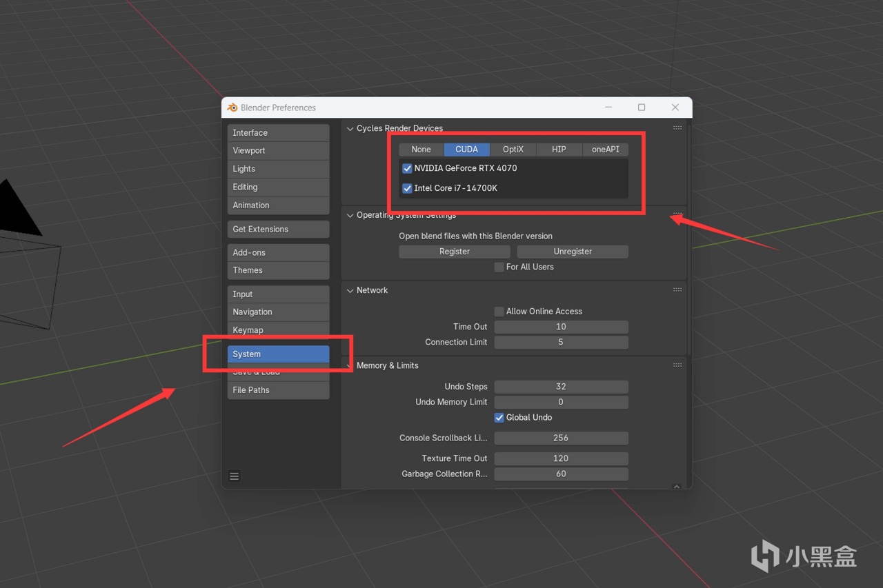
Task: Click the Blender logo in the title bar
Action: point(232,108)
